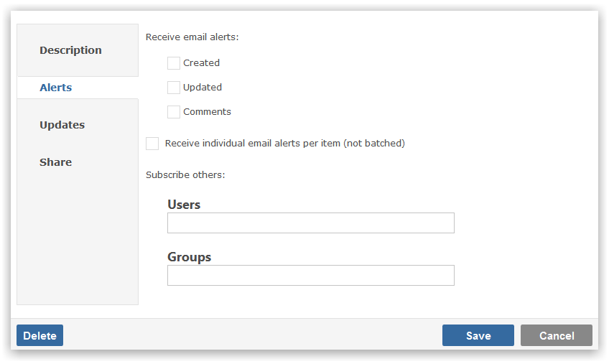Save the alert settings
Image resolution: width=609 pixels, height=364 pixels.
pyautogui.click(x=478, y=335)
